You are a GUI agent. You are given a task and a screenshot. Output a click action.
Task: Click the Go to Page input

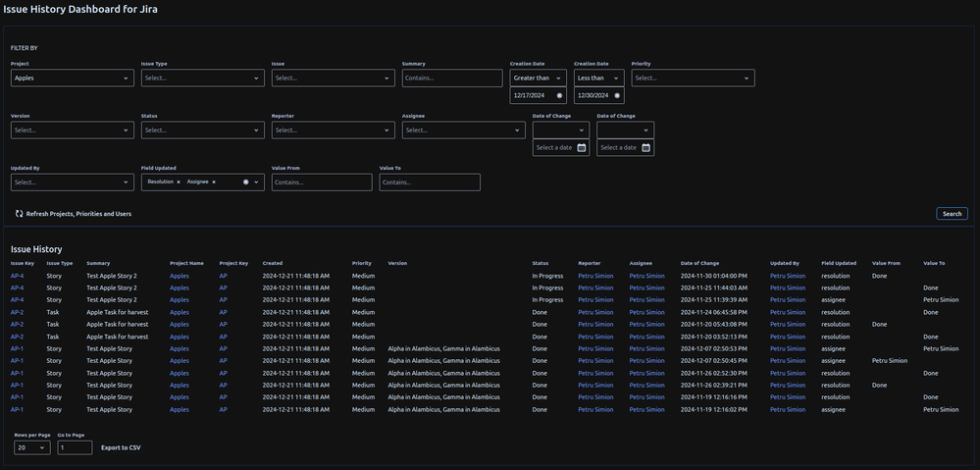(75, 447)
